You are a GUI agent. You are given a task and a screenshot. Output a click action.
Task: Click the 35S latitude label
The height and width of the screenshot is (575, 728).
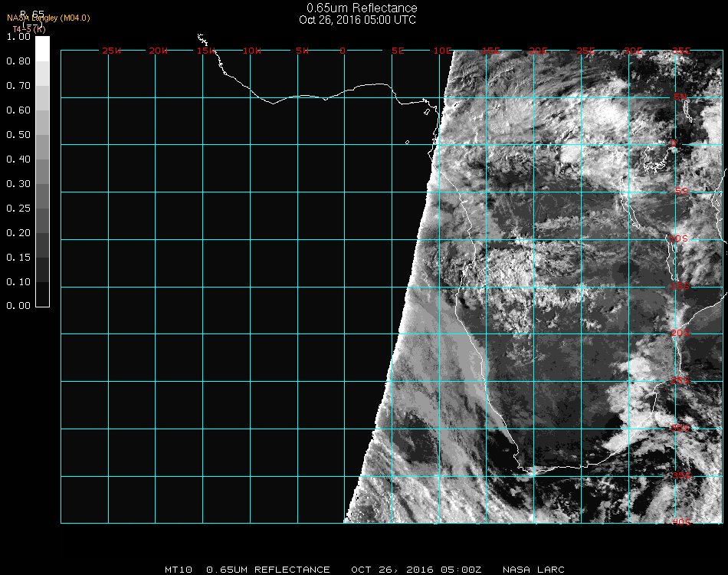(x=680, y=475)
